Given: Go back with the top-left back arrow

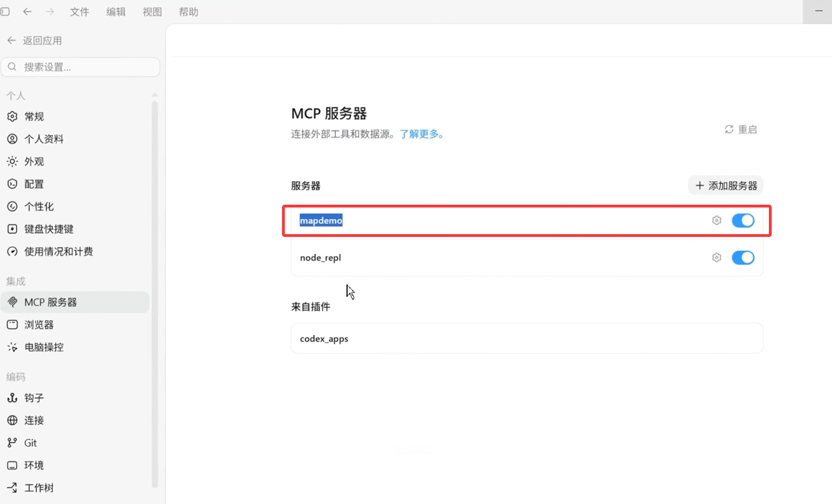Looking at the screenshot, I should pos(27,12).
